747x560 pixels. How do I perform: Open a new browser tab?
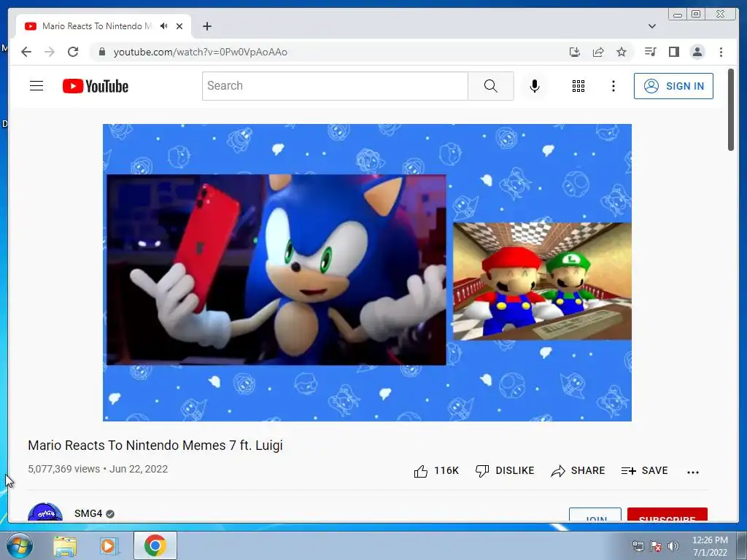pyautogui.click(x=206, y=26)
